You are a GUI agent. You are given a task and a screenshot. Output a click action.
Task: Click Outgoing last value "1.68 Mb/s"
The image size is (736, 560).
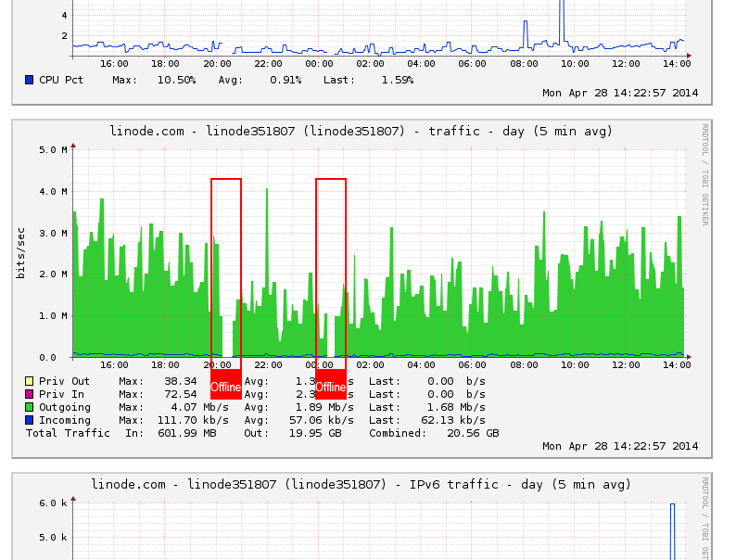click(456, 407)
